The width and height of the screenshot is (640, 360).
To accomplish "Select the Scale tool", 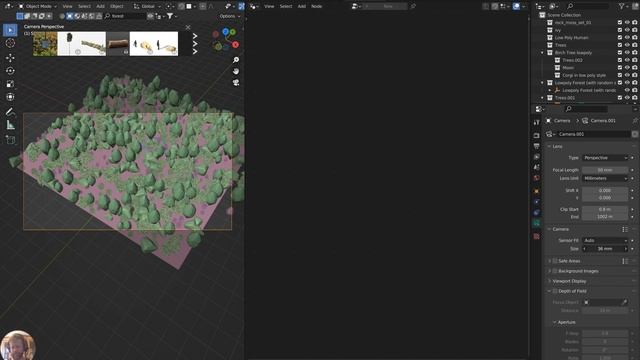I will (10, 84).
